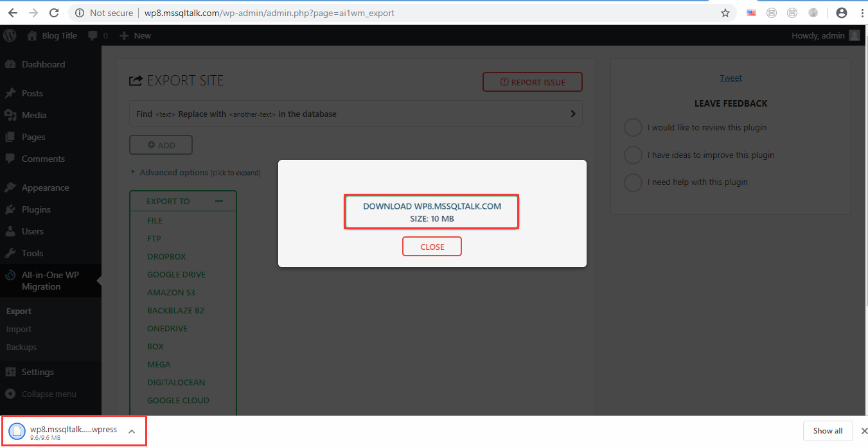Click the Posts pin icon
Viewport: 868px width, 447px height.
pos(10,93)
